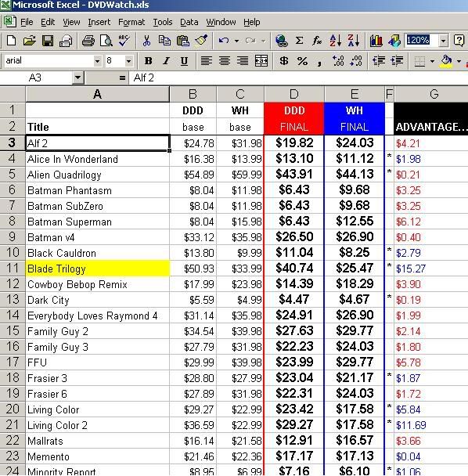The width and height of the screenshot is (468, 476).
Task: Undo the last action
Action: tap(224, 41)
